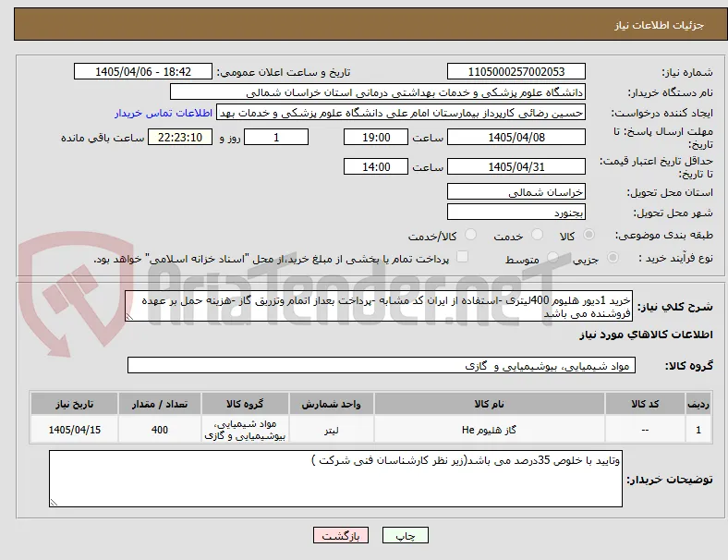Click the تاریخ نیاز column header

click(74, 404)
